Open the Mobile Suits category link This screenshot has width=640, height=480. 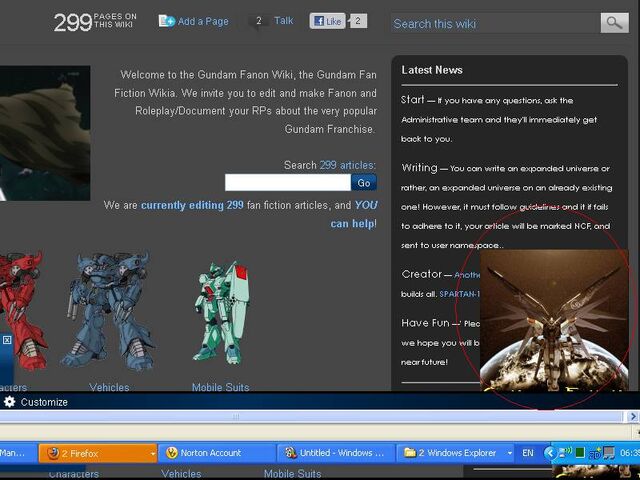(x=220, y=387)
